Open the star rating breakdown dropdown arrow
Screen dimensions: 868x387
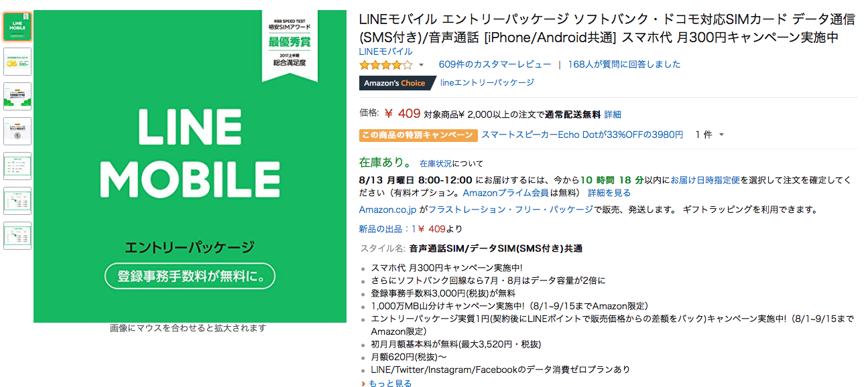pos(422,65)
